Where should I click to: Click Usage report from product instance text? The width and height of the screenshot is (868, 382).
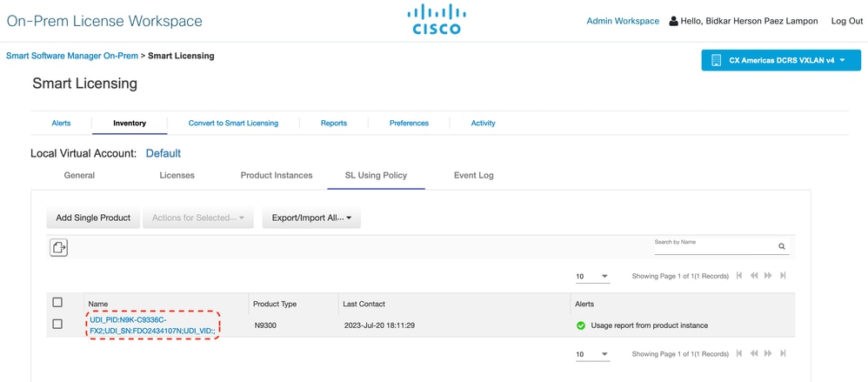tap(650, 325)
